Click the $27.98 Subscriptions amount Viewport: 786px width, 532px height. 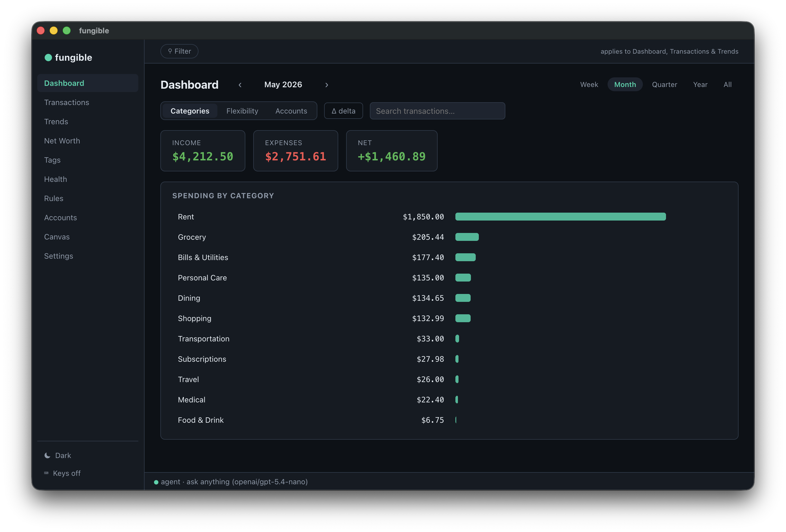coord(430,359)
